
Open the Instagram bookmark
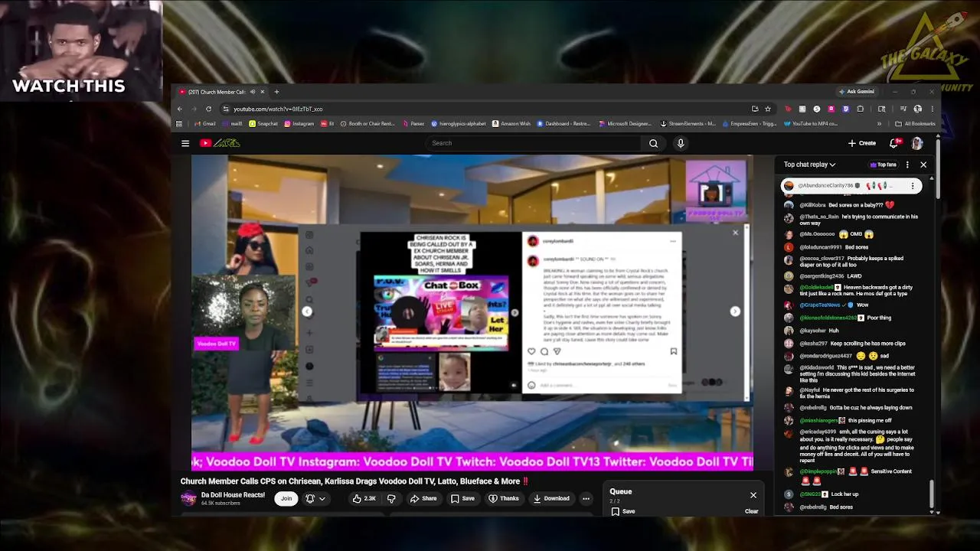click(299, 124)
